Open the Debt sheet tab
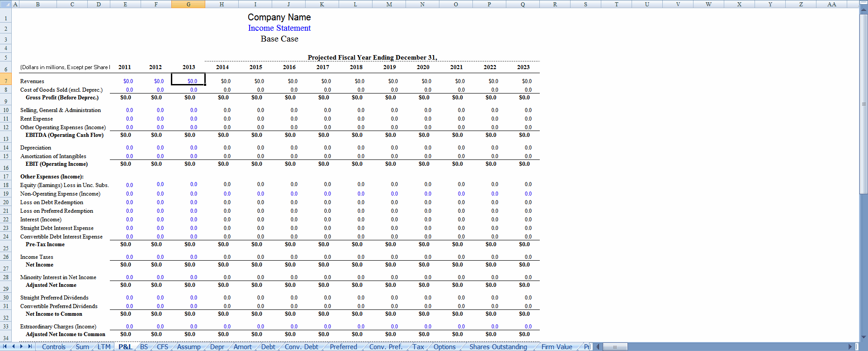868x351 pixels. coord(268,347)
